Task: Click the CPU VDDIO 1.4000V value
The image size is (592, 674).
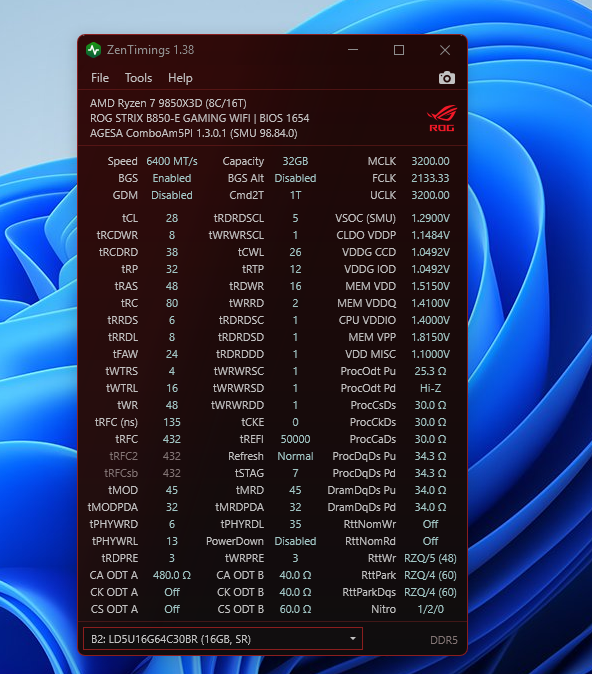Action: [430, 320]
